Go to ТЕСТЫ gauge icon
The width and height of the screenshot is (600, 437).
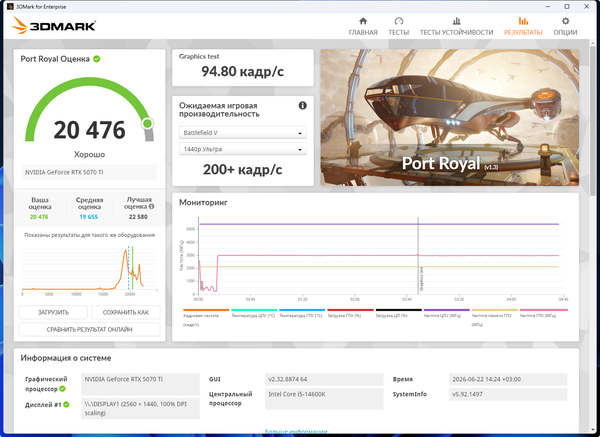point(399,21)
